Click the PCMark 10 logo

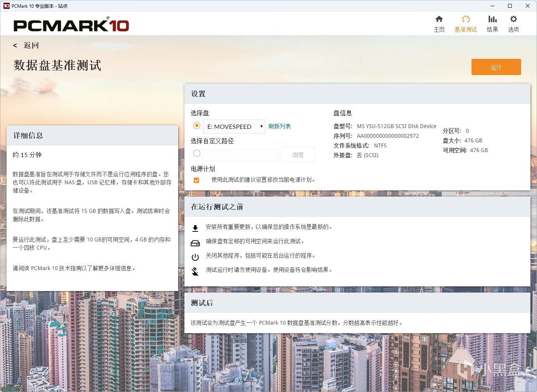point(71,25)
